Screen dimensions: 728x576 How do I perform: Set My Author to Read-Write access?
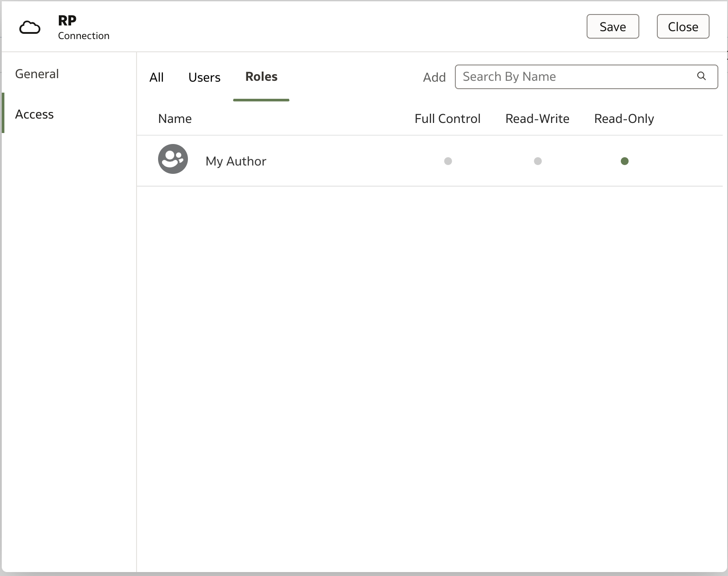(537, 161)
